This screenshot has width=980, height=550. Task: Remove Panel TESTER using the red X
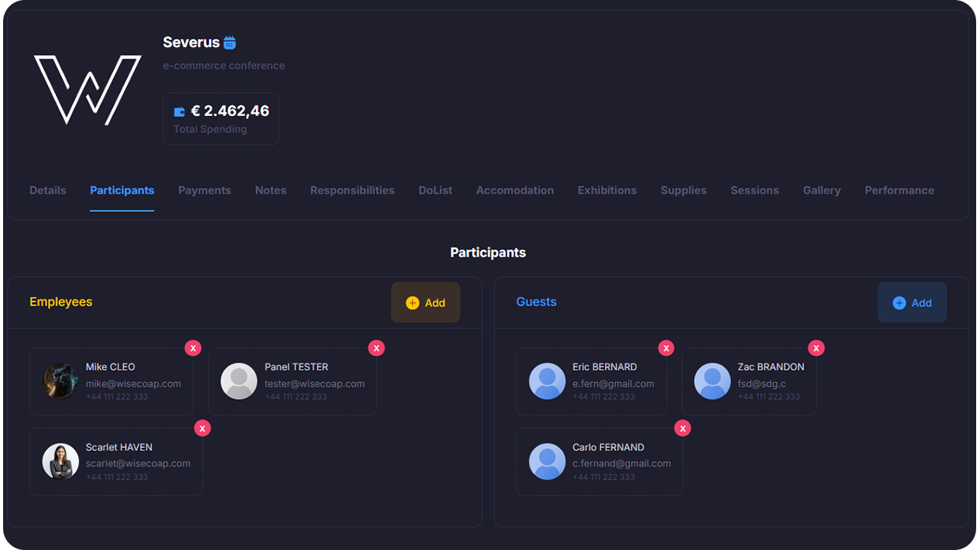click(376, 348)
